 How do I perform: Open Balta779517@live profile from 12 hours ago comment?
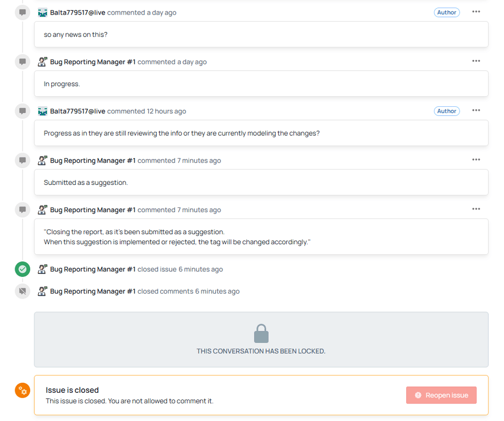pyautogui.click(x=78, y=111)
